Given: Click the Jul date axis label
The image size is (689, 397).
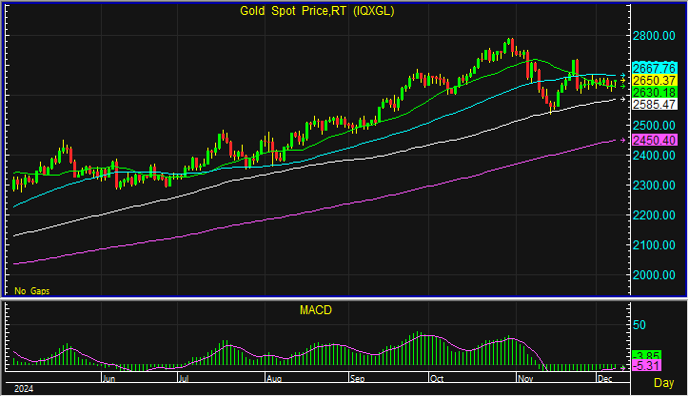Looking at the screenshot, I should coord(184,379).
